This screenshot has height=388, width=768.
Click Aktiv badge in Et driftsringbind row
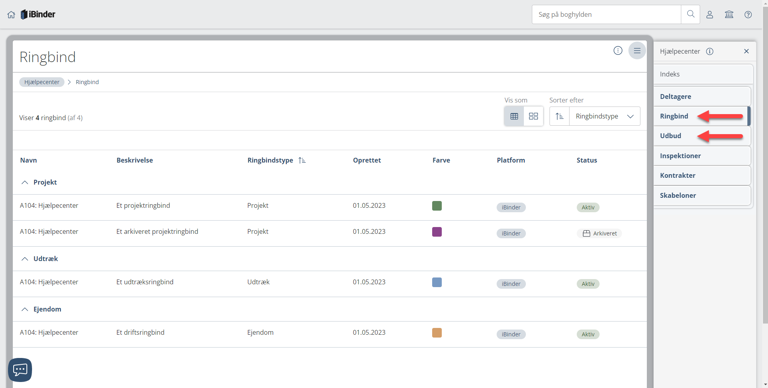(x=588, y=334)
